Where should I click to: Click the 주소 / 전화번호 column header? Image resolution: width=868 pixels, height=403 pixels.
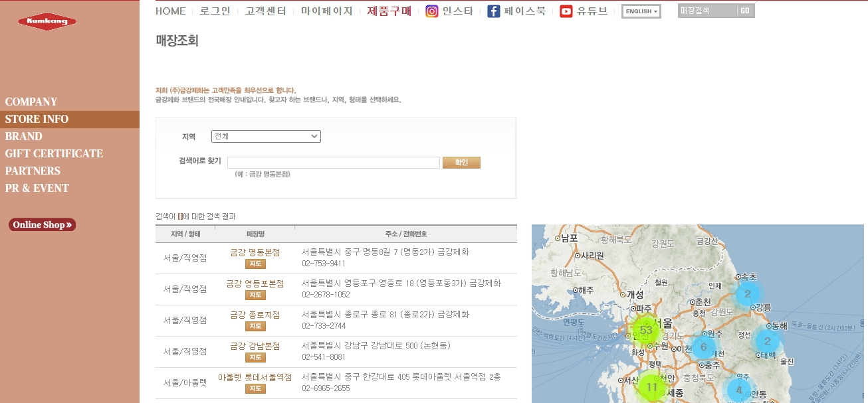[406, 234]
